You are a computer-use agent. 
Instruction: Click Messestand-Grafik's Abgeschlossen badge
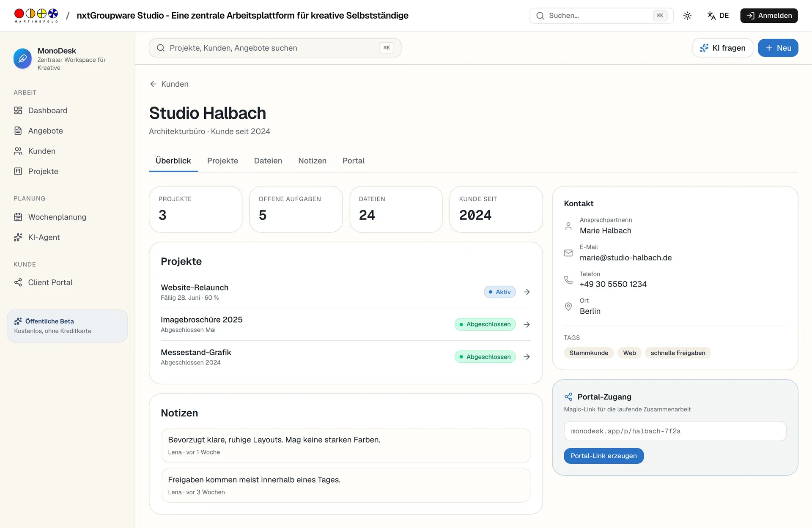coord(485,357)
